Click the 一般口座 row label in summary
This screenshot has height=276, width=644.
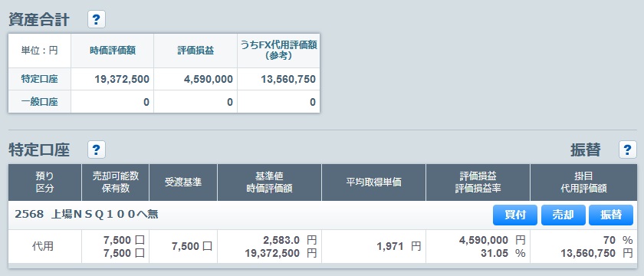click(x=39, y=102)
